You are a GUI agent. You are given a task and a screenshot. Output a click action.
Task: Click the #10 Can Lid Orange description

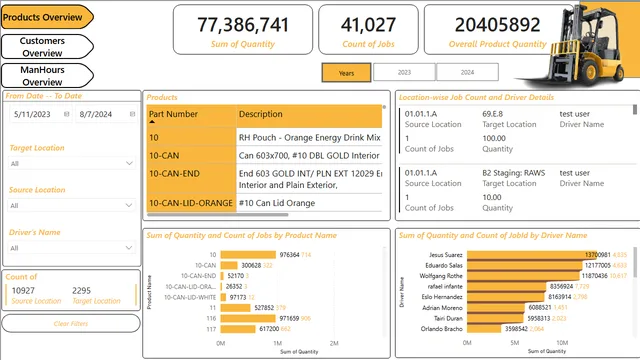277,203
